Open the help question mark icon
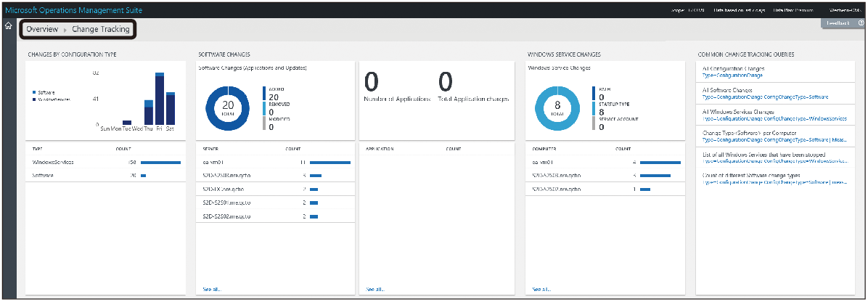 (x=860, y=23)
